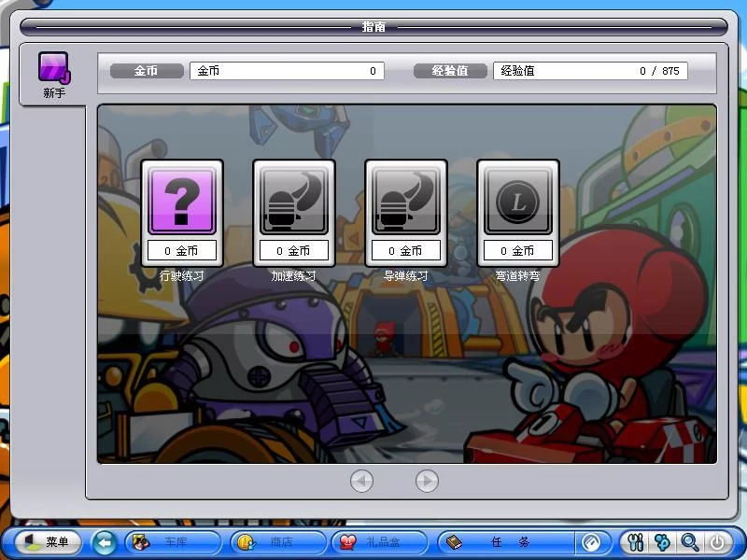Click the 0 金币 price under 行驶练习 icon
The image size is (747, 560).
point(182,250)
